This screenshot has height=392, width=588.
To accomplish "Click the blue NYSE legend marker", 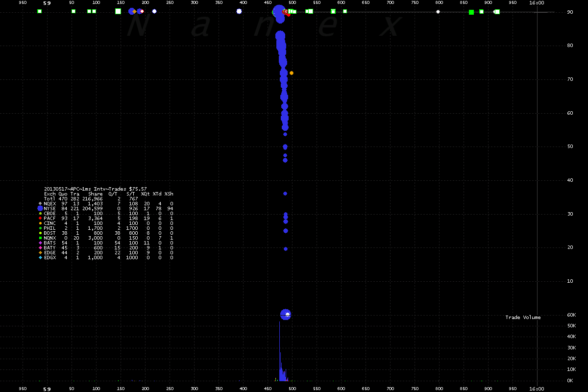I will pyautogui.click(x=40, y=208).
